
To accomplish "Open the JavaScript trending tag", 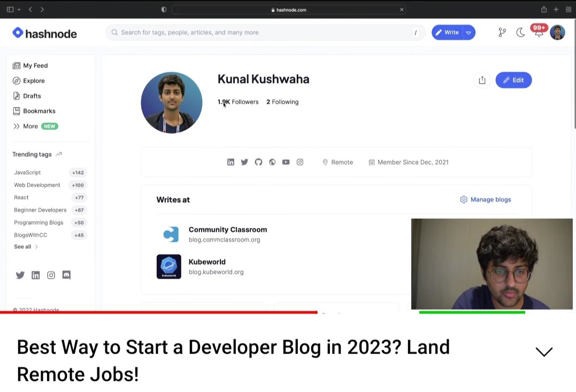I will click(50, 173).
